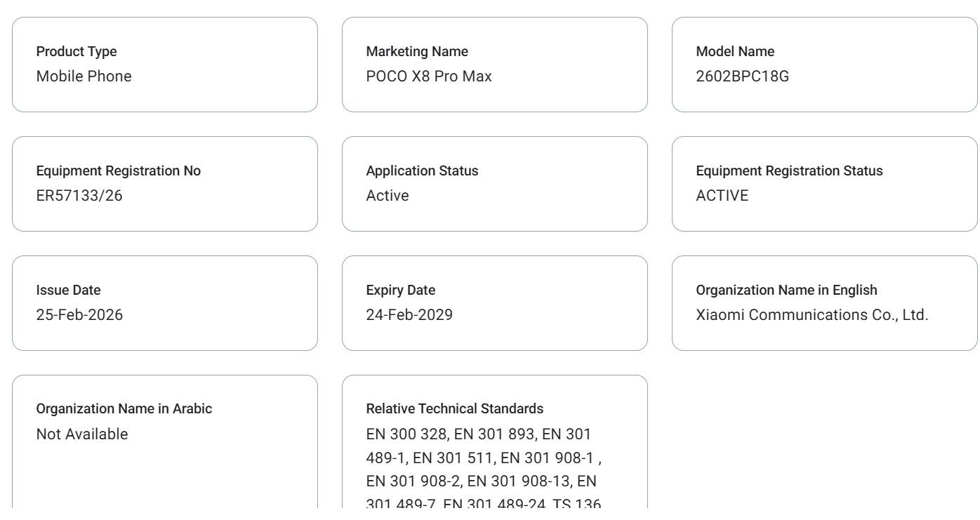Click the Application Status label
This screenshot has height=520, width=980.
pos(422,171)
